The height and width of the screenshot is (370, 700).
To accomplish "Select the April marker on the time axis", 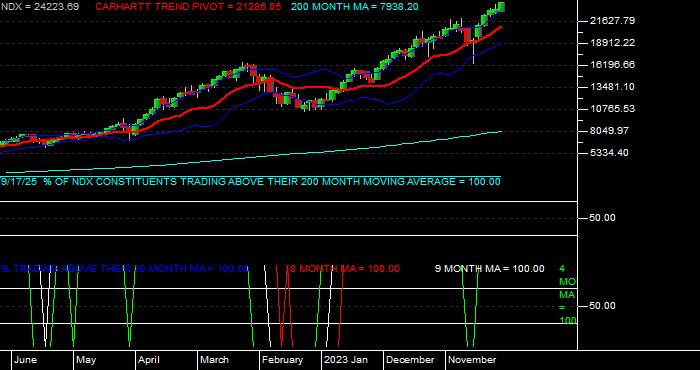I will coord(149,360).
